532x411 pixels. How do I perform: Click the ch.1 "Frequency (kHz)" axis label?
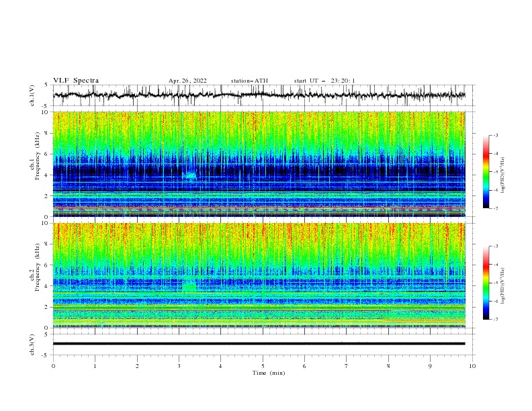click(37, 156)
